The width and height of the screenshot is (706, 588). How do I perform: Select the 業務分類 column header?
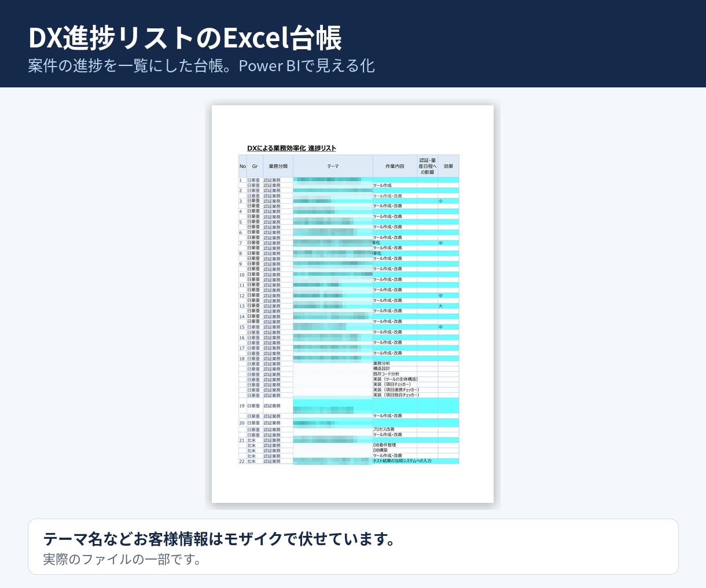tap(278, 166)
